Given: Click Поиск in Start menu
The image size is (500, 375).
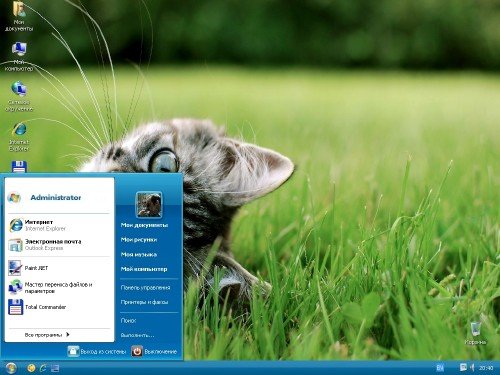Looking at the screenshot, I should (x=128, y=320).
